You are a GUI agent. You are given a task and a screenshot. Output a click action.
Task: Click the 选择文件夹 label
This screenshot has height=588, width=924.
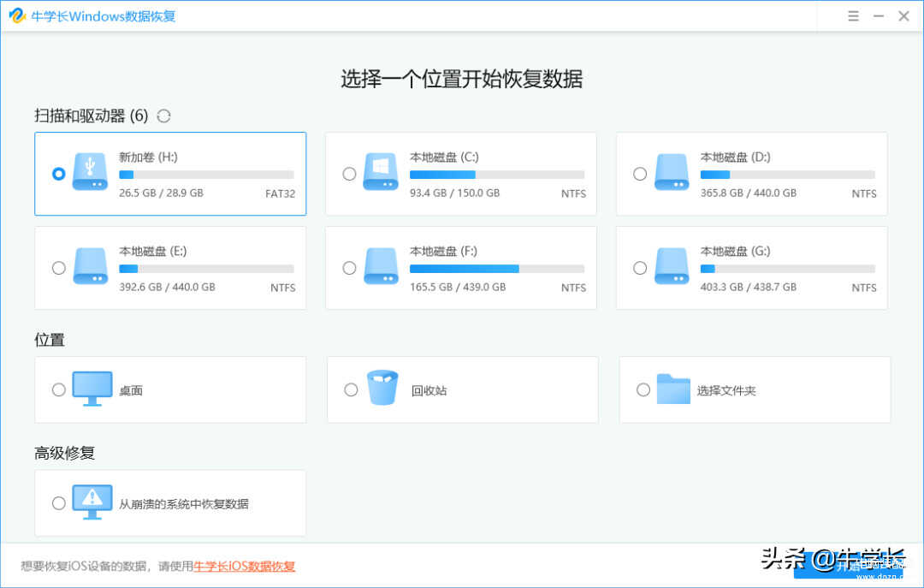point(726,390)
